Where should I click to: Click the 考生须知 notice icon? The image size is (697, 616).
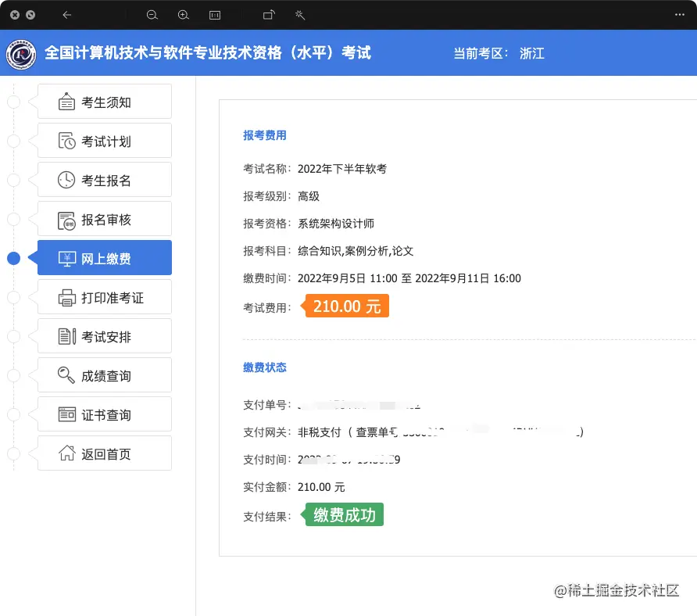coord(66,102)
